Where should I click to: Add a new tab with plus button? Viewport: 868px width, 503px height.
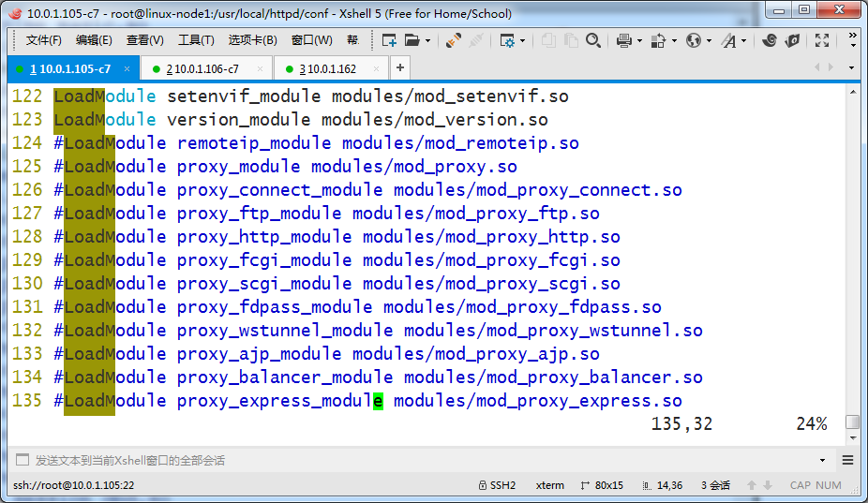pyautogui.click(x=400, y=68)
